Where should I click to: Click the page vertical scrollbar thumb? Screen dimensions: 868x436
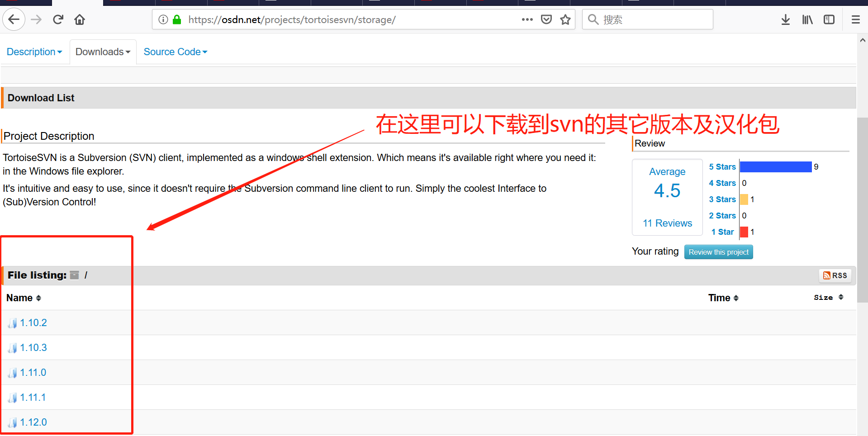863,210
